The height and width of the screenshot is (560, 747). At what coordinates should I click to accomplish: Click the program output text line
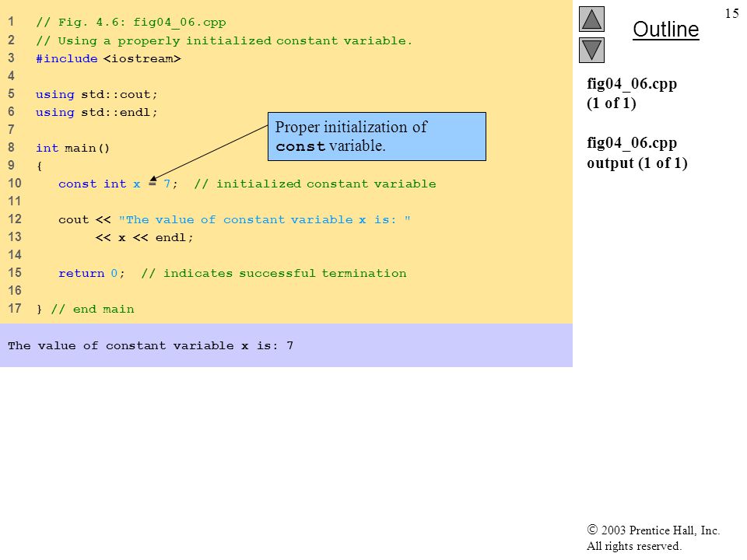click(x=150, y=345)
